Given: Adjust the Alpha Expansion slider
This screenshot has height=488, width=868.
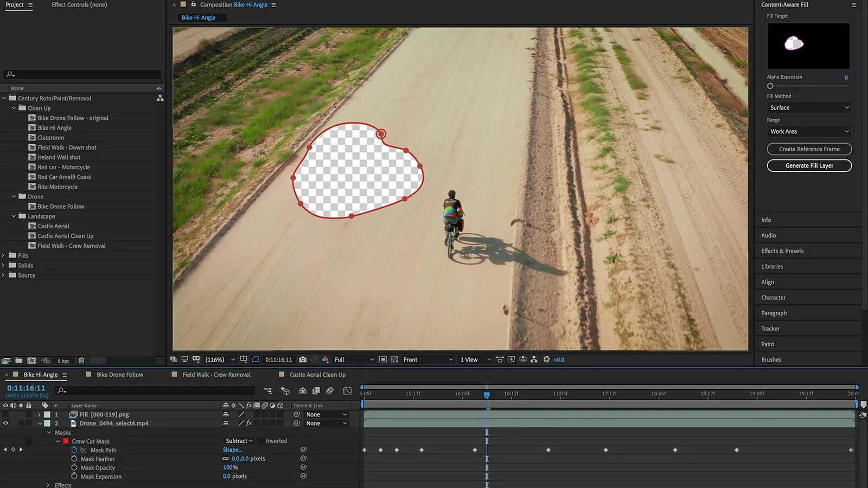Looking at the screenshot, I should click(770, 86).
